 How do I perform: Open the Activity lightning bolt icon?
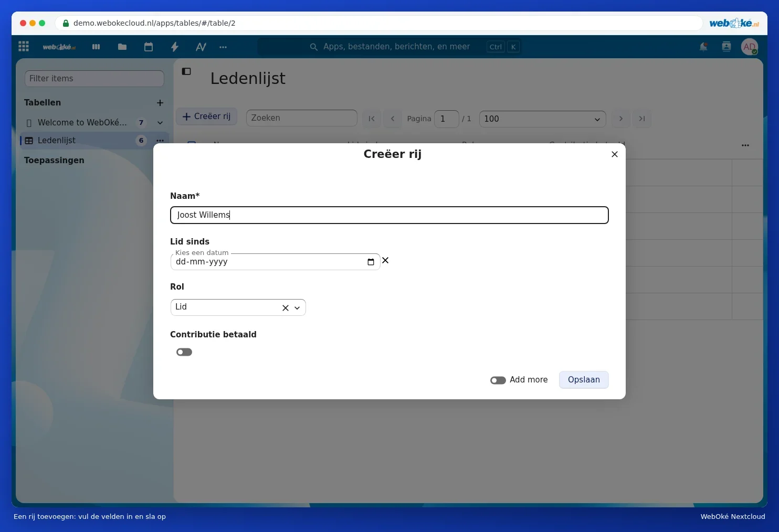pos(175,47)
